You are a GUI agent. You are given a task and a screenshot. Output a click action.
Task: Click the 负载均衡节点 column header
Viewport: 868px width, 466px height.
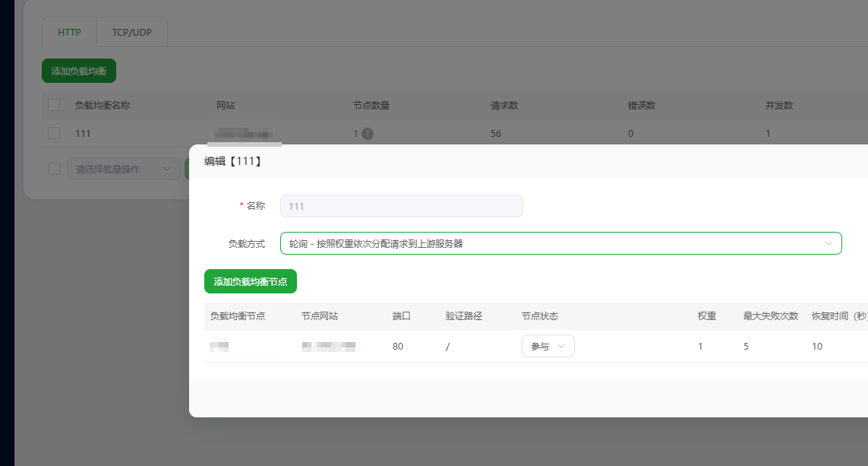238,315
